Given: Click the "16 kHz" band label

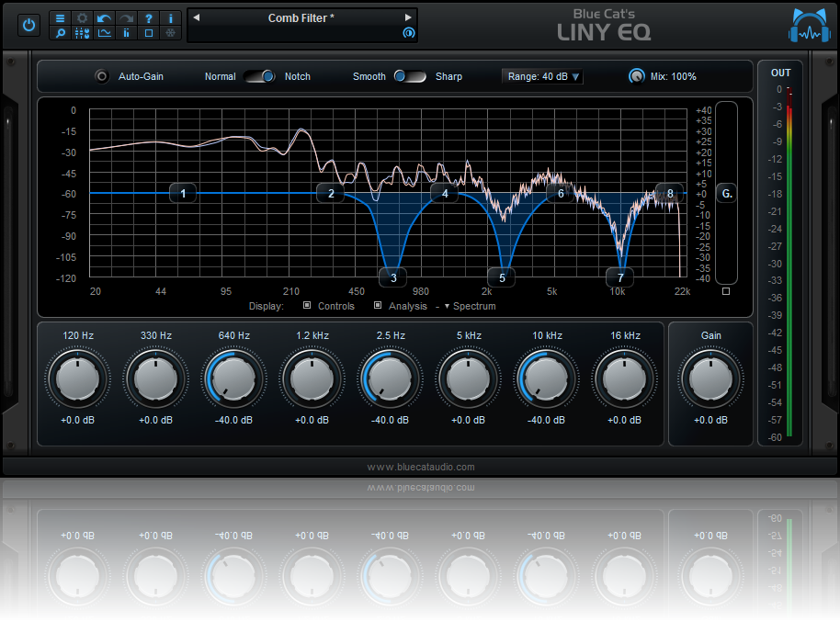Looking at the screenshot, I should click(625, 335).
